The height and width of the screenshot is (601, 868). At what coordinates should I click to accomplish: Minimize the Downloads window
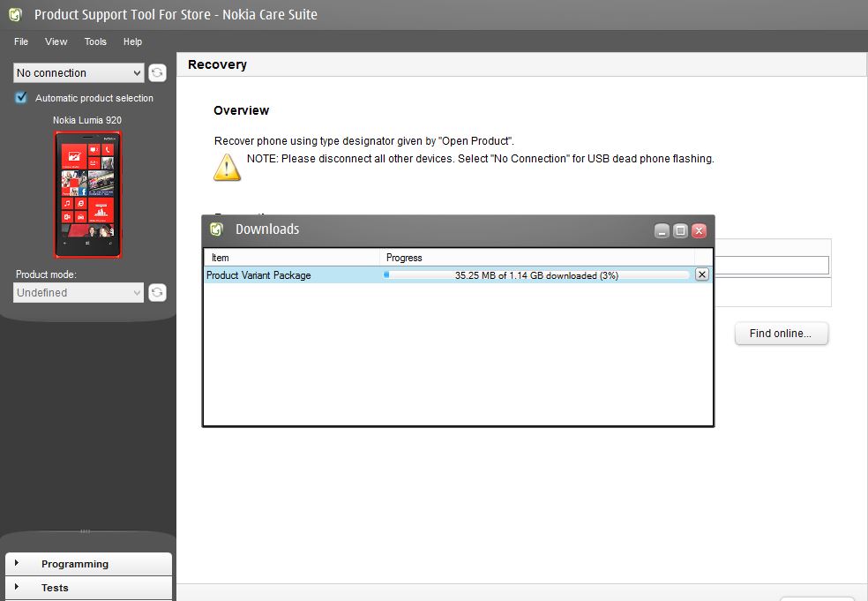point(662,231)
